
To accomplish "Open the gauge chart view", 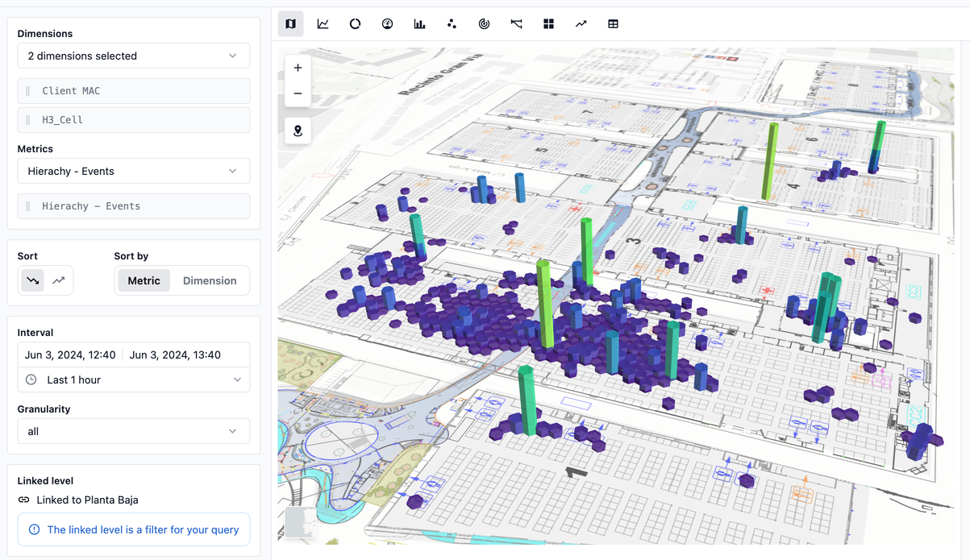I will pyautogui.click(x=387, y=24).
